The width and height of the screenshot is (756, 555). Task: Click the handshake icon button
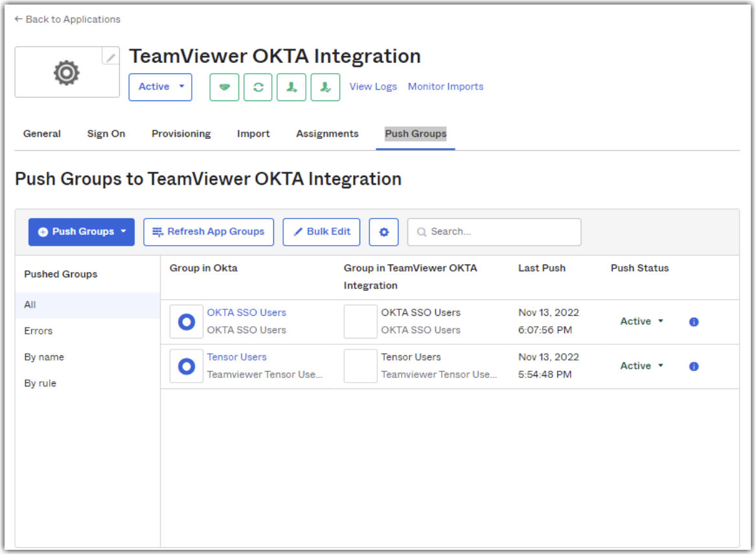tap(224, 87)
